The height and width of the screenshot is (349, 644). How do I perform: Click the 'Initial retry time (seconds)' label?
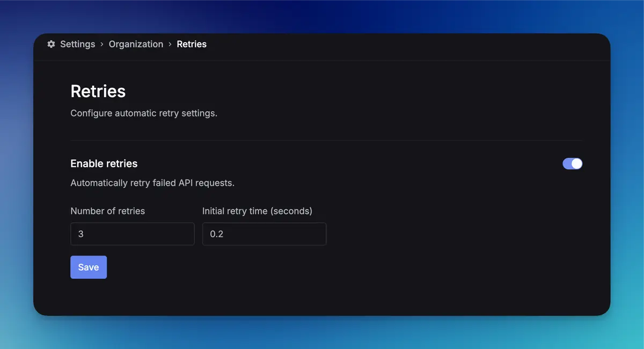tap(257, 211)
